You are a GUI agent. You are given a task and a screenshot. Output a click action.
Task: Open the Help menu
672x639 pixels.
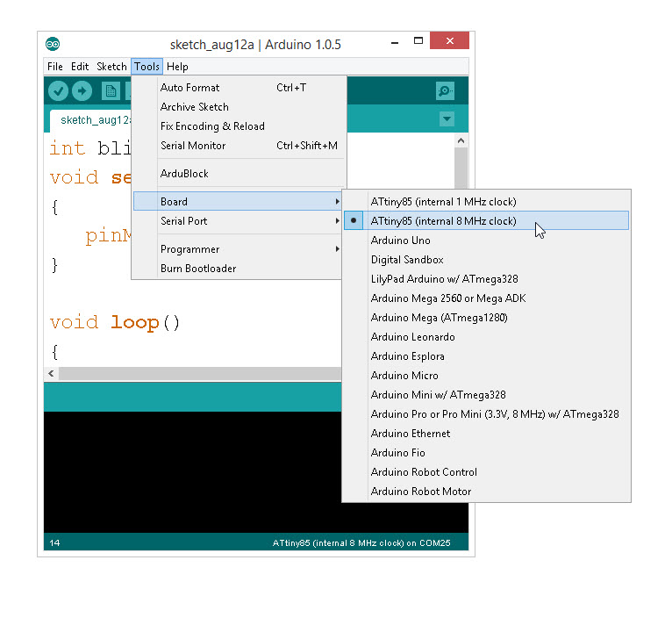pyautogui.click(x=177, y=67)
